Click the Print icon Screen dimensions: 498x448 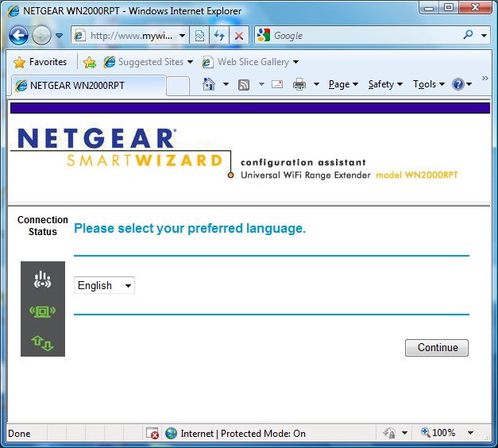(299, 84)
